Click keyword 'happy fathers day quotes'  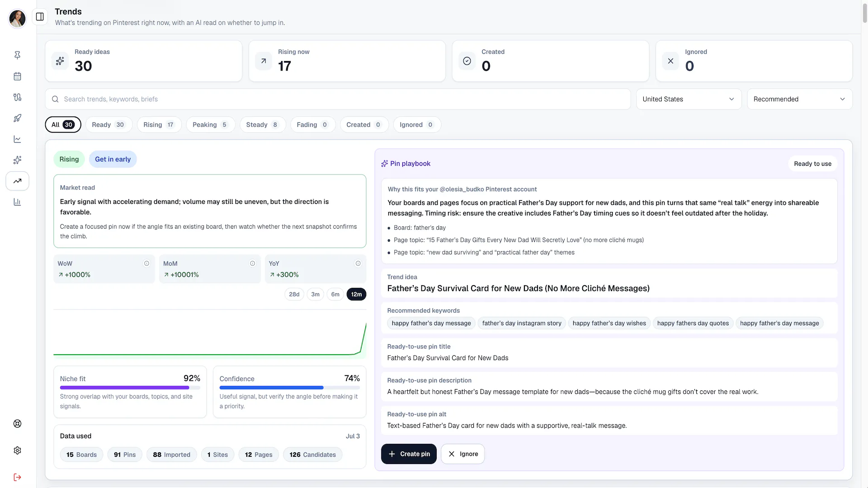point(693,324)
